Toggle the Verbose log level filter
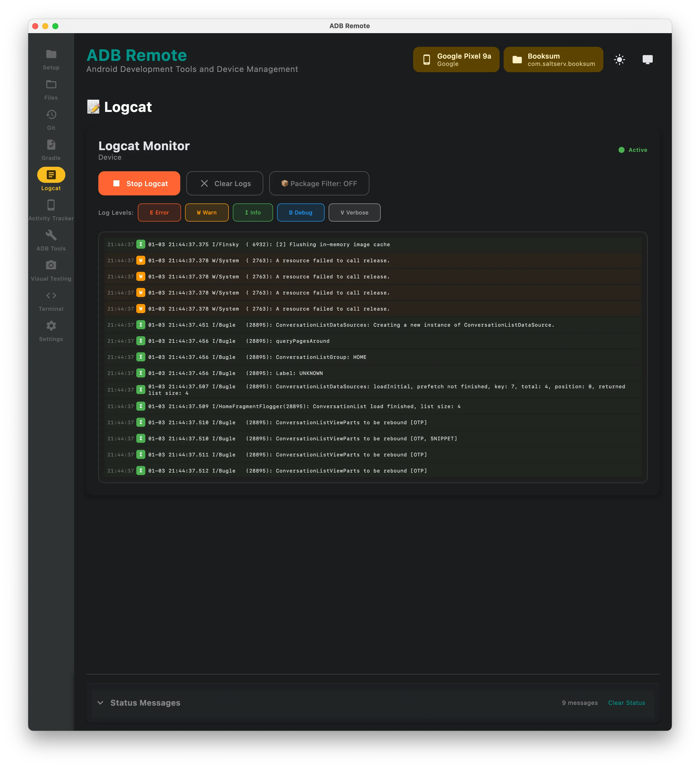 354,212
